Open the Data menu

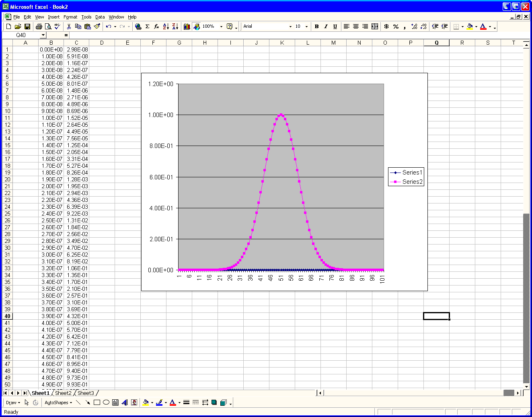tap(100, 17)
